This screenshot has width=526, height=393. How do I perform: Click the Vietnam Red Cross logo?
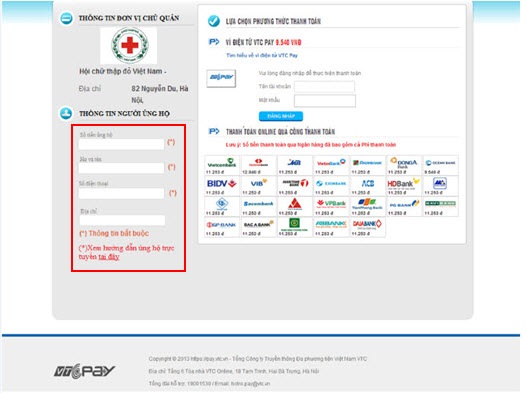pos(129,45)
